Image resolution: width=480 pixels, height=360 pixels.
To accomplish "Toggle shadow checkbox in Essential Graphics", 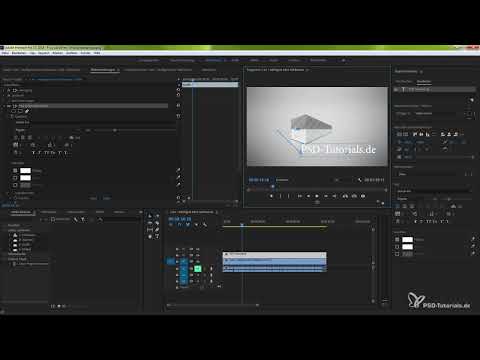I will pos(397,254).
